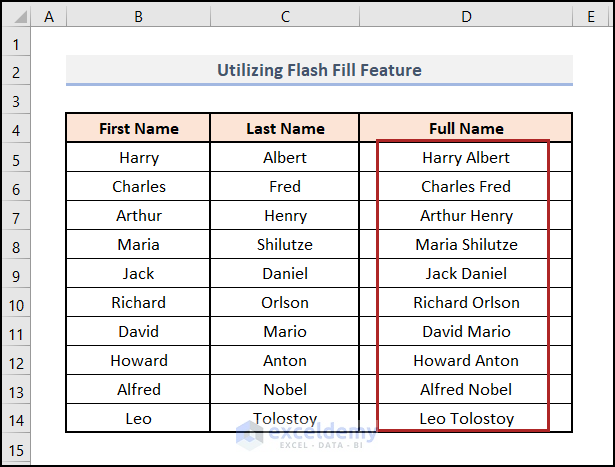The height and width of the screenshot is (467, 615).
Task: Select the 'First Name' header cell
Action: click(138, 129)
